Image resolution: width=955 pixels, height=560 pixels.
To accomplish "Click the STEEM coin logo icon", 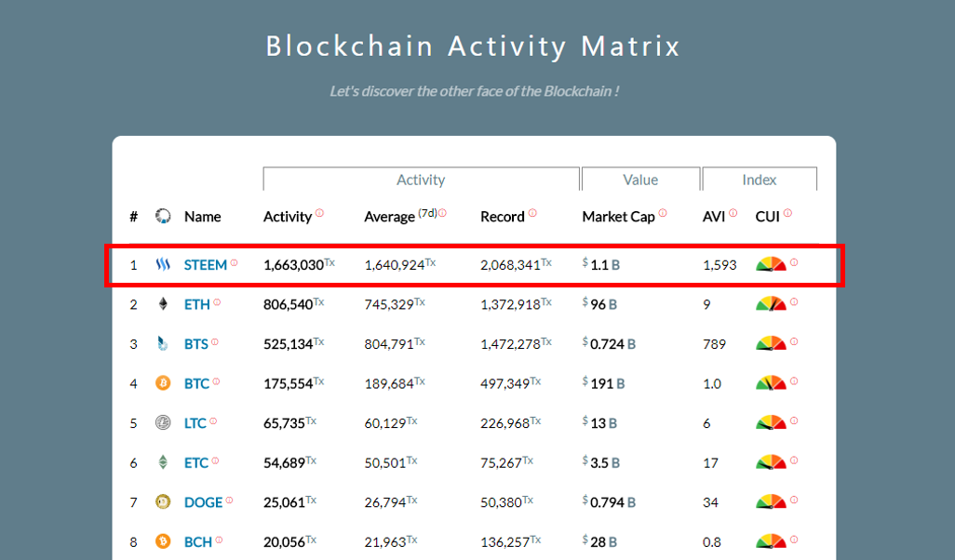I will [163, 265].
